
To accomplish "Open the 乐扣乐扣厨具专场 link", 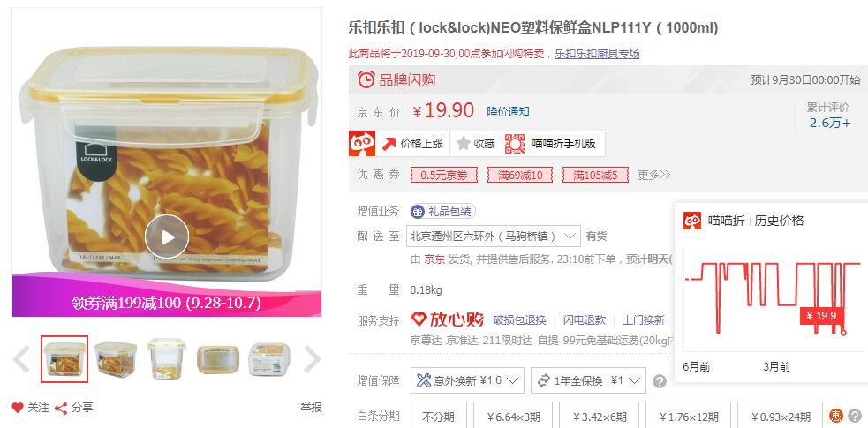I will tap(597, 54).
